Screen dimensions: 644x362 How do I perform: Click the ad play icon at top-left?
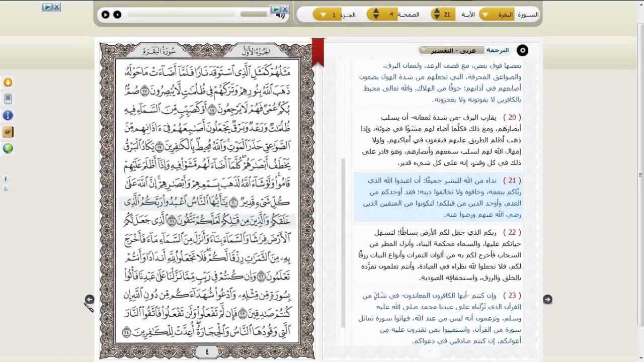(x=47, y=7)
